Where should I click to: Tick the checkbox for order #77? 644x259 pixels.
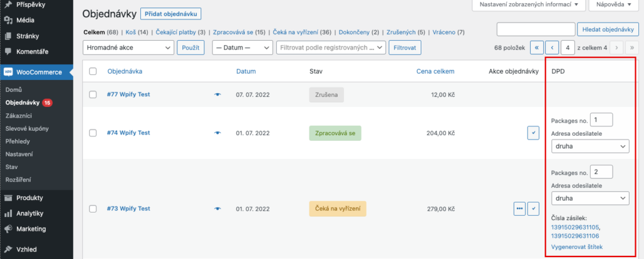(x=93, y=94)
